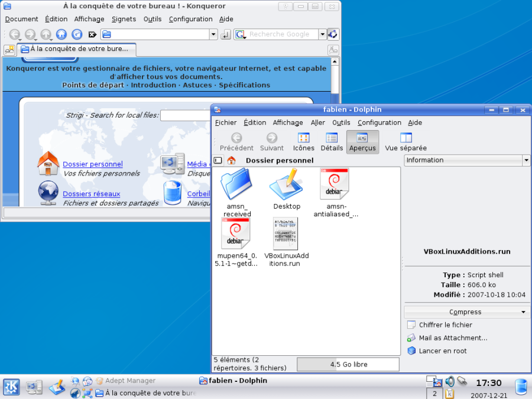Click the volume speaker icon in system tray
This screenshot has width=532, height=399.
450,381
